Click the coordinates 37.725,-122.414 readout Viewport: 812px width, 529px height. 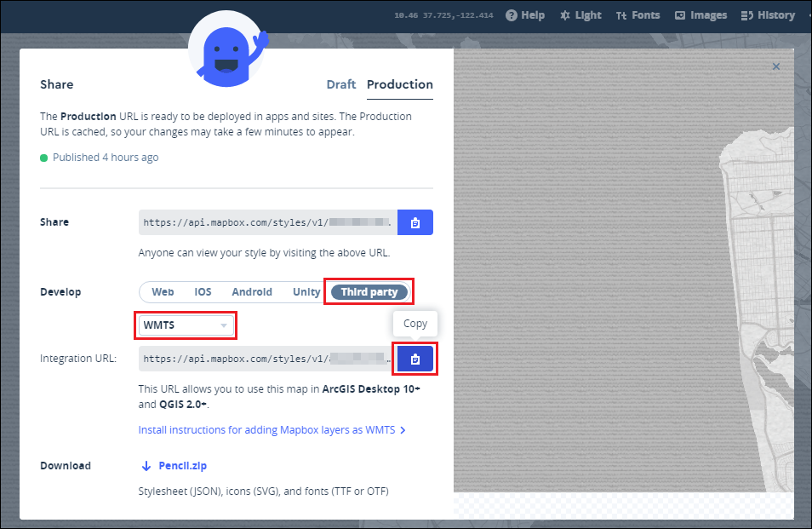pyautogui.click(x=458, y=15)
